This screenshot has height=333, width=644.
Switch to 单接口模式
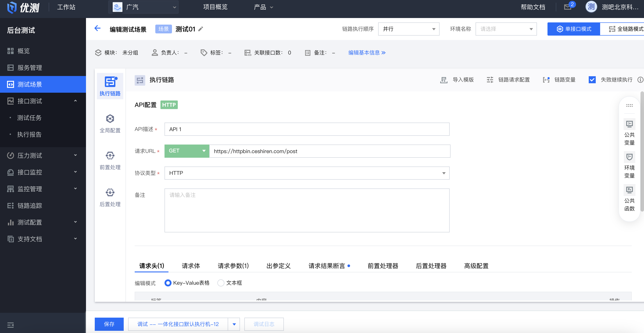[574, 29]
